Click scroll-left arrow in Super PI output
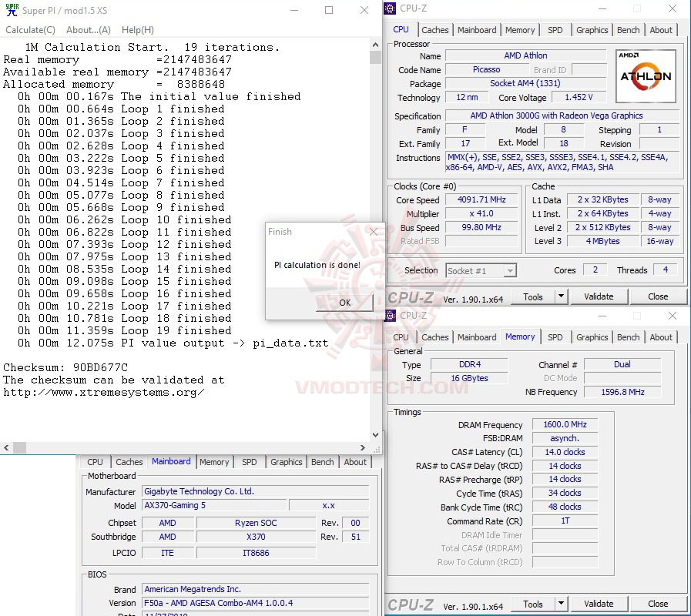This screenshot has height=616, width=691. click(x=6, y=447)
